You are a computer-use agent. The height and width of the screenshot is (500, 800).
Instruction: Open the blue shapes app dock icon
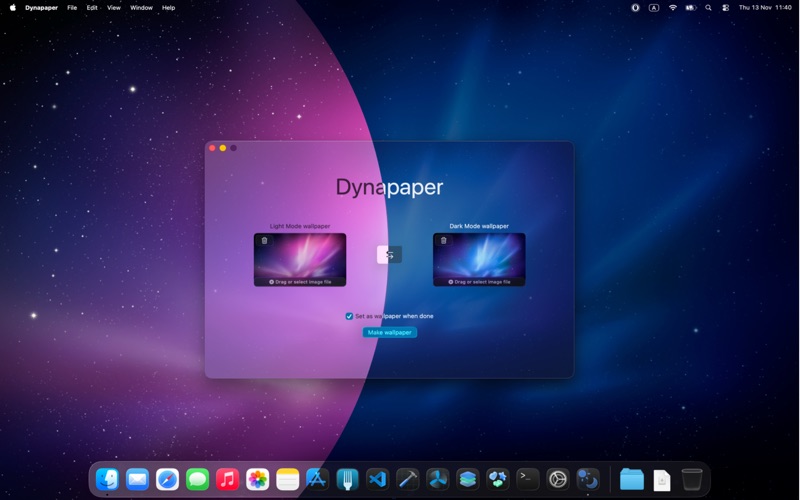click(497, 480)
